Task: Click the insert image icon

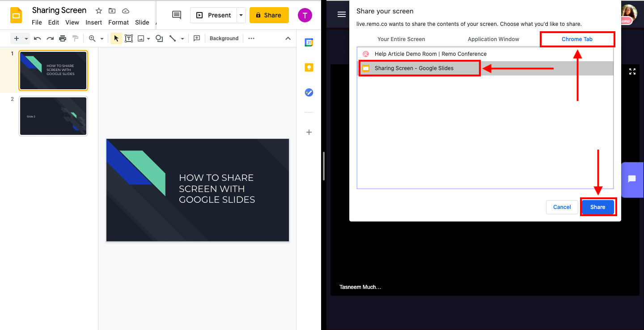Action: tap(141, 38)
